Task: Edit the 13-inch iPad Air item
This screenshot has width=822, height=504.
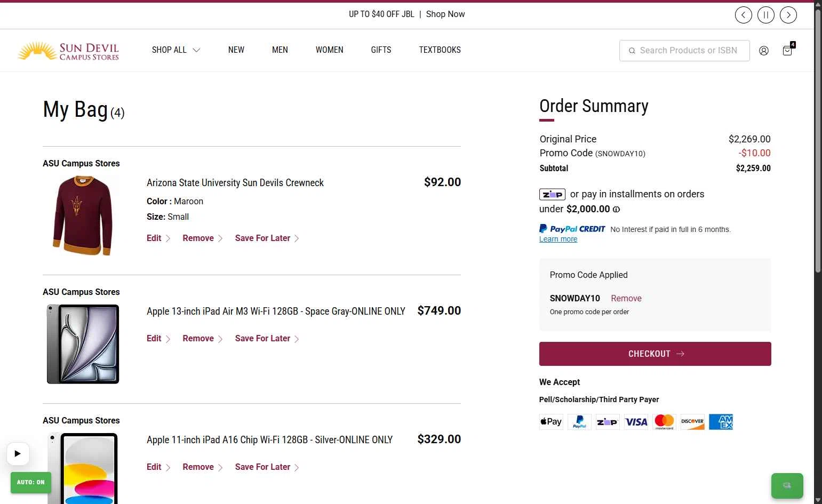Action: coord(158,339)
